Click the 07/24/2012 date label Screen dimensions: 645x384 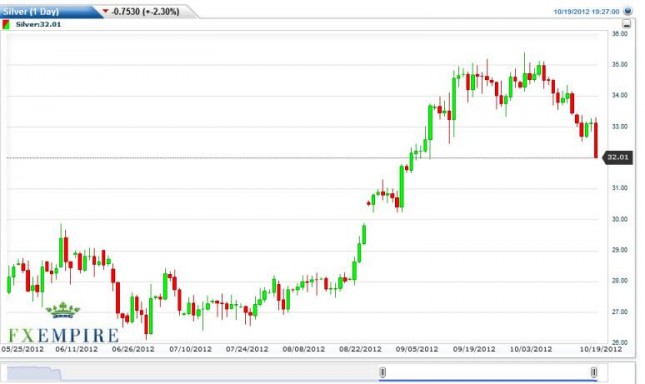[x=247, y=349]
